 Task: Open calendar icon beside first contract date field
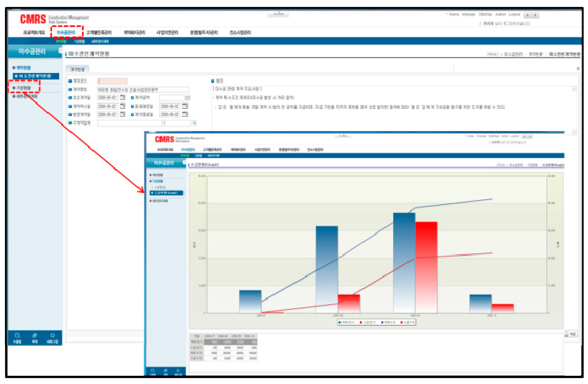click(123, 97)
